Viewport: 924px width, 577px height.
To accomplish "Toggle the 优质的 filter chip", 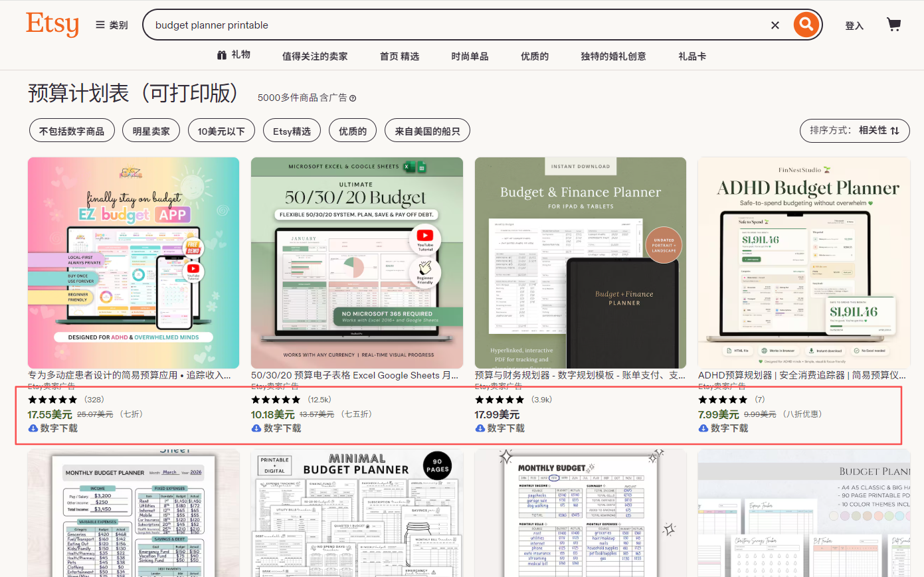I will pyautogui.click(x=353, y=131).
